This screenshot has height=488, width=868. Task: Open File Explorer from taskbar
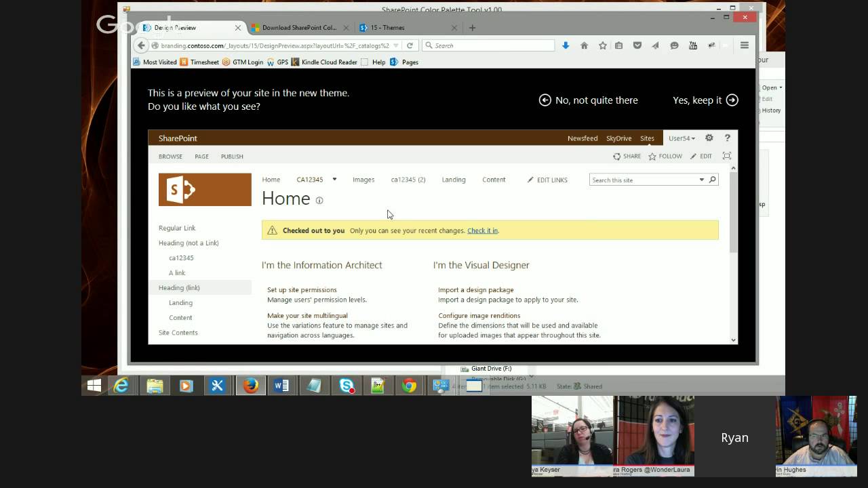tap(155, 386)
